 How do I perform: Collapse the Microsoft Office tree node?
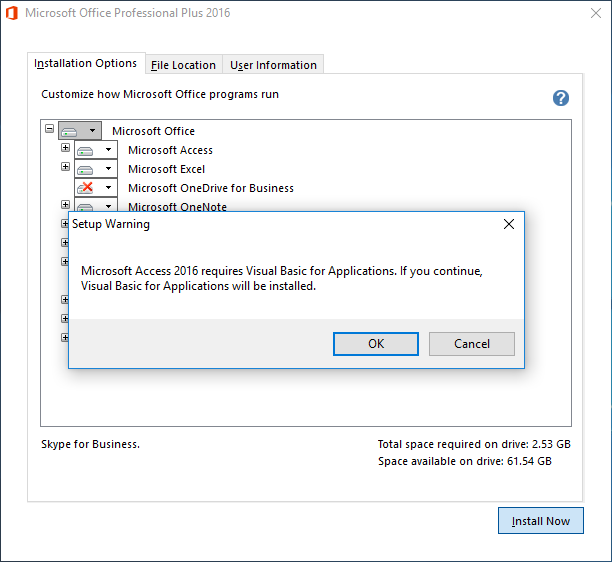pyautogui.click(x=49, y=129)
